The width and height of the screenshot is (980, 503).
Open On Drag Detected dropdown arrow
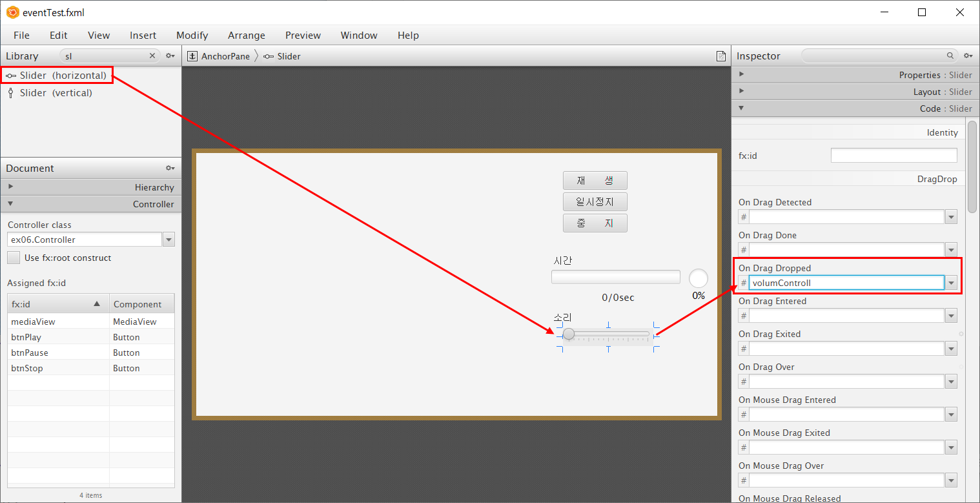pos(951,217)
